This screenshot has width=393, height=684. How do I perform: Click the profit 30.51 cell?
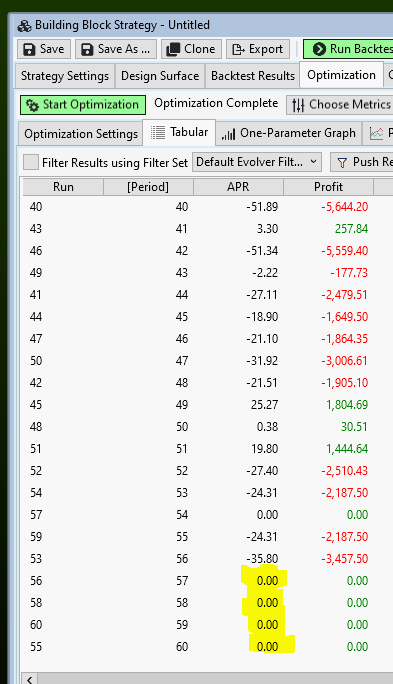pos(354,427)
